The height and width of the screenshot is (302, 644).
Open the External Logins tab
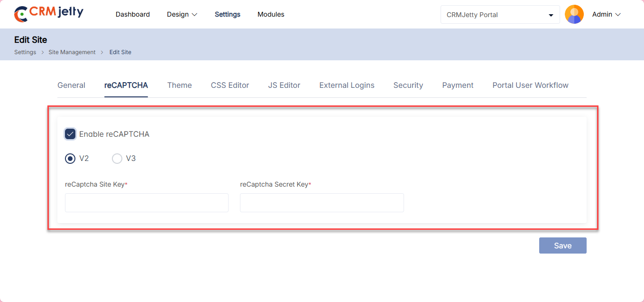click(x=347, y=85)
